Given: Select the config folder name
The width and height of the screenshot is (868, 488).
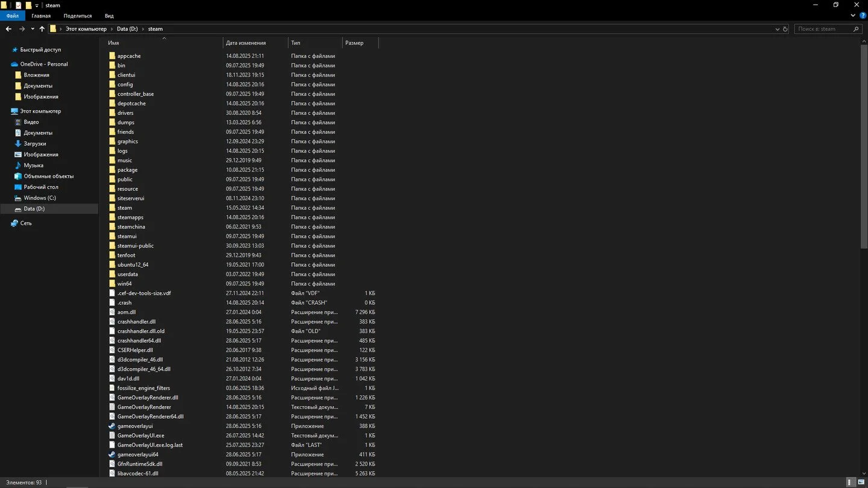Looking at the screenshot, I should point(125,84).
